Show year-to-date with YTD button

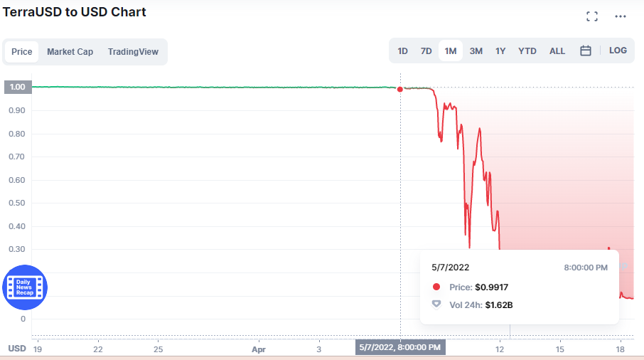point(527,51)
